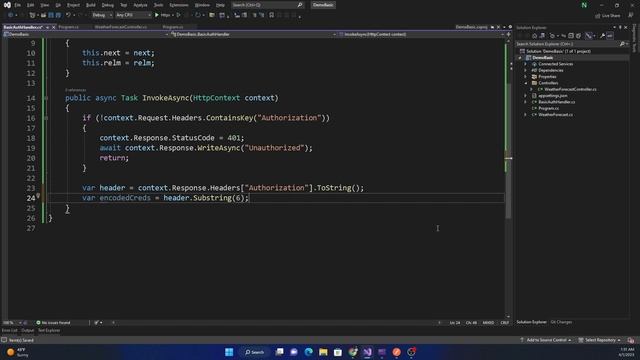This screenshot has width=640, height=360.
Task: Click the Start Without Debugging outline arrow
Action: pos(178,15)
